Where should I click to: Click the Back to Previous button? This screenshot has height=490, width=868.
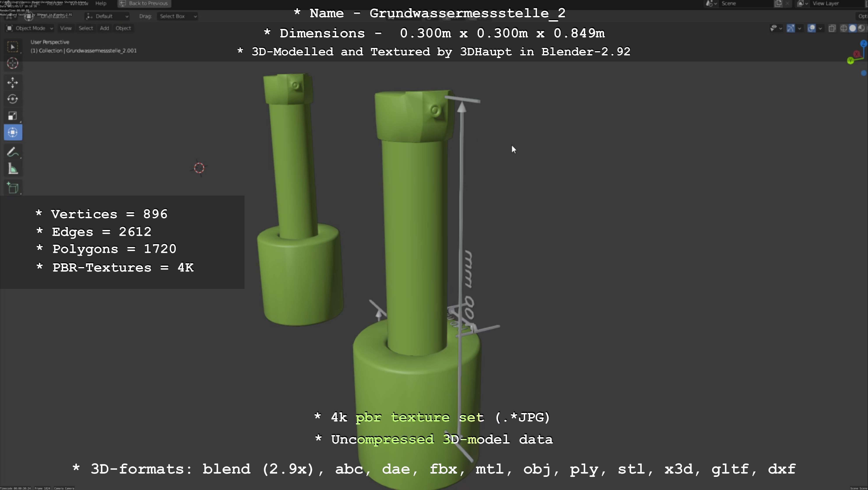coord(144,3)
